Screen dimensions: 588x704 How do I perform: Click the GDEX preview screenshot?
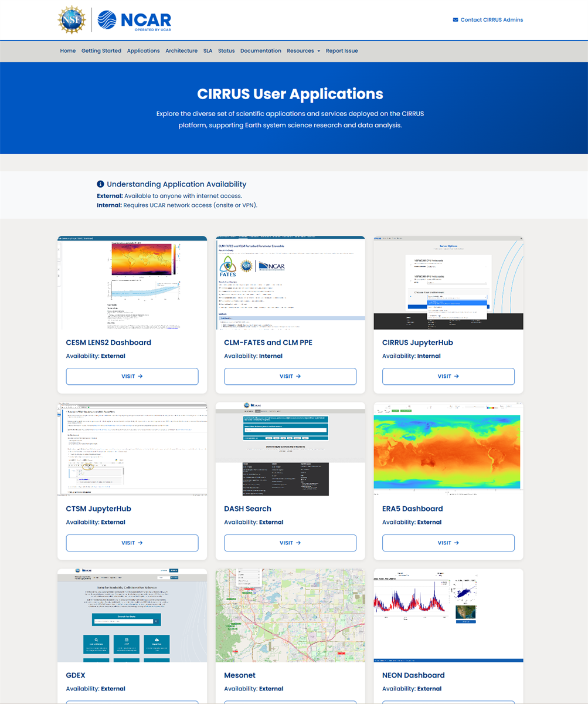pos(132,615)
